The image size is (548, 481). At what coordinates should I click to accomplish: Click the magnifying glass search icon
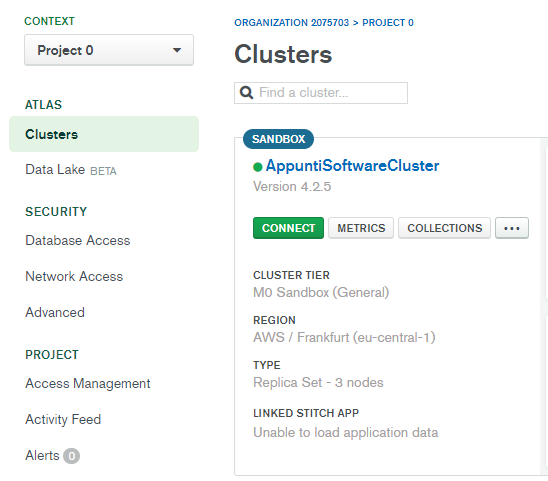[x=246, y=93]
